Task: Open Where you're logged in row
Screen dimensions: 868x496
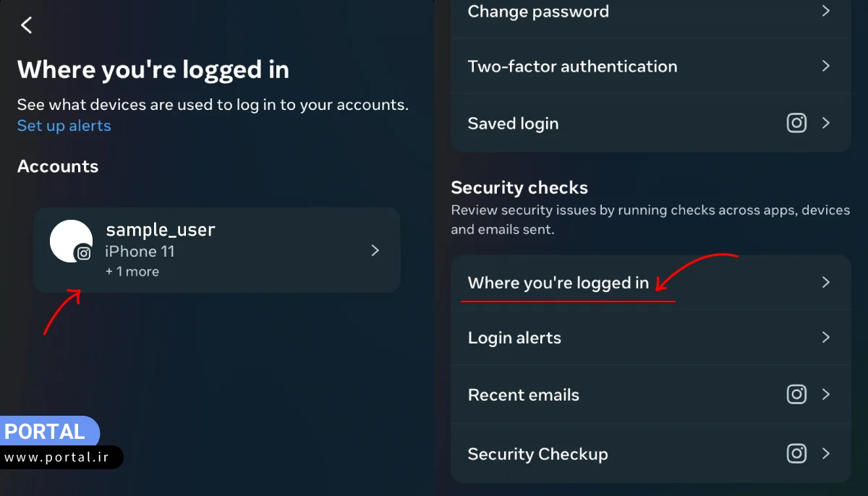Action: click(558, 283)
